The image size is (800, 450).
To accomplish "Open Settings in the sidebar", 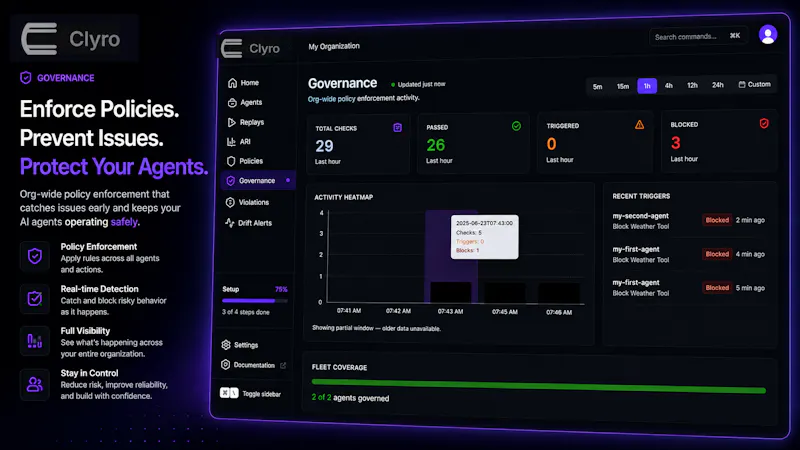I will pyautogui.click(x=240, y=345).
